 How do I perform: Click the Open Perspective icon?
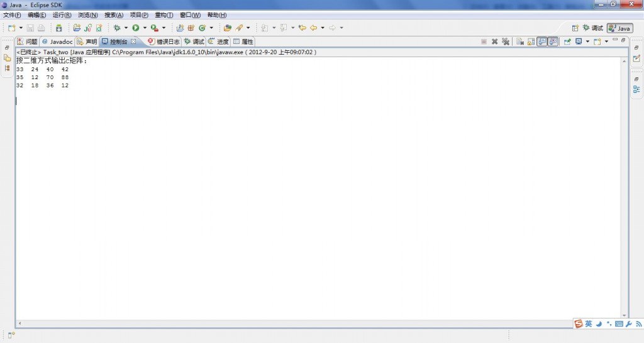575,28
